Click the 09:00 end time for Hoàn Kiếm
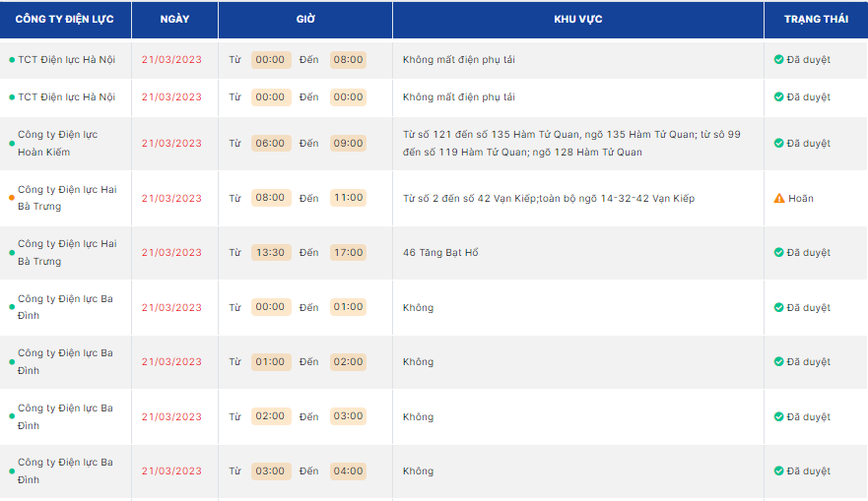The width and height of the screenshot is (868, 501). (348, 144)
